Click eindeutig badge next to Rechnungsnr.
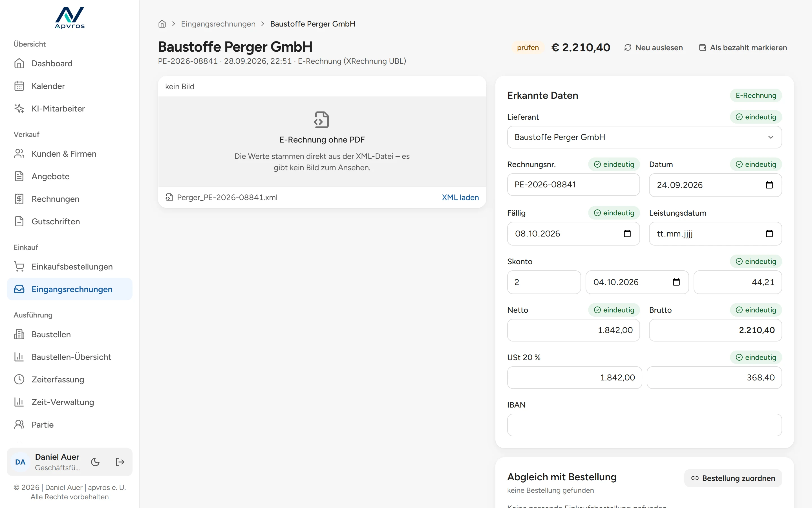The image size is (812, 508). point(614,164)
